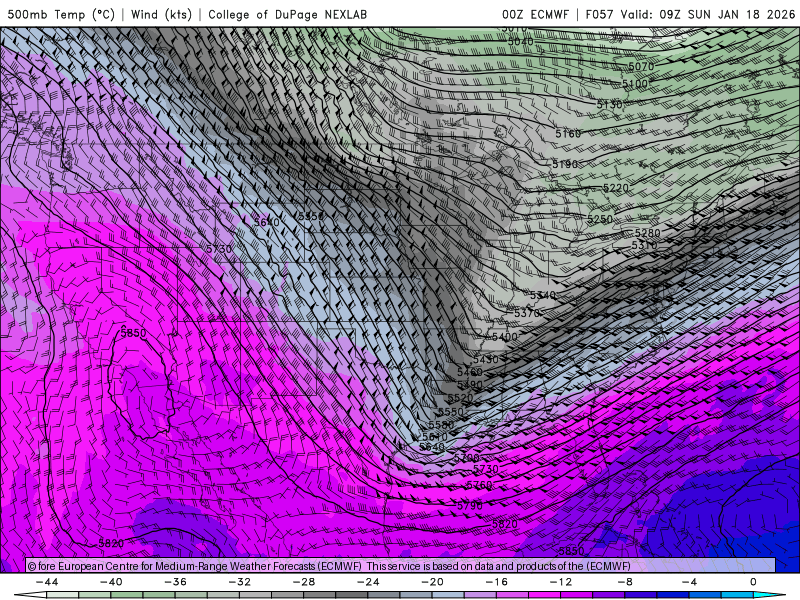The height and width of the screenshot is (600, 800).
Task: Click the -32 color scale label
Action: [240, 582]
